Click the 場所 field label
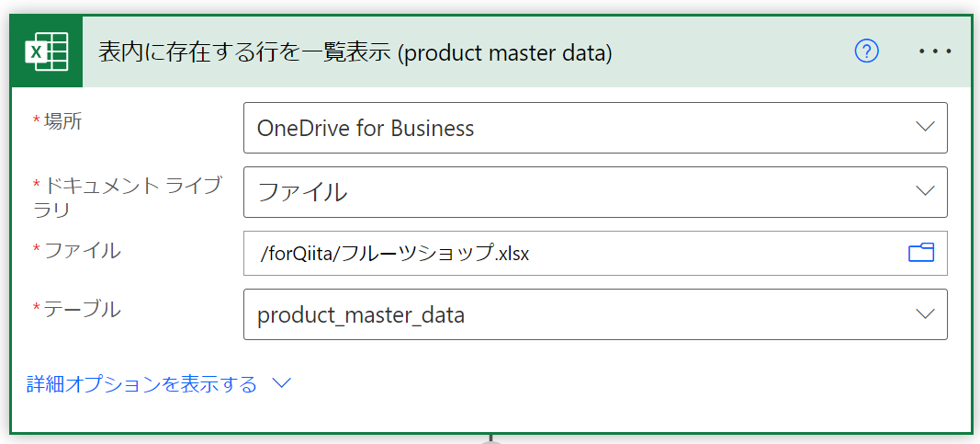 pos(62,121)
